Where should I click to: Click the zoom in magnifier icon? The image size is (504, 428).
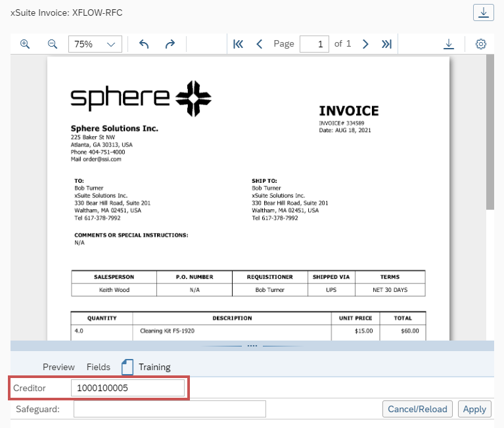(25, 44)
